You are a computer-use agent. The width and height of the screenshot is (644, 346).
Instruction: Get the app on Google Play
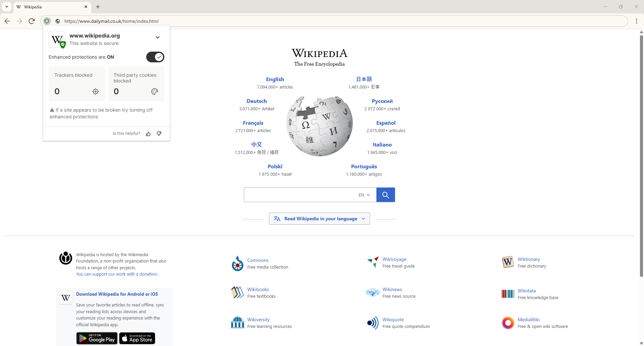(97, 338)
